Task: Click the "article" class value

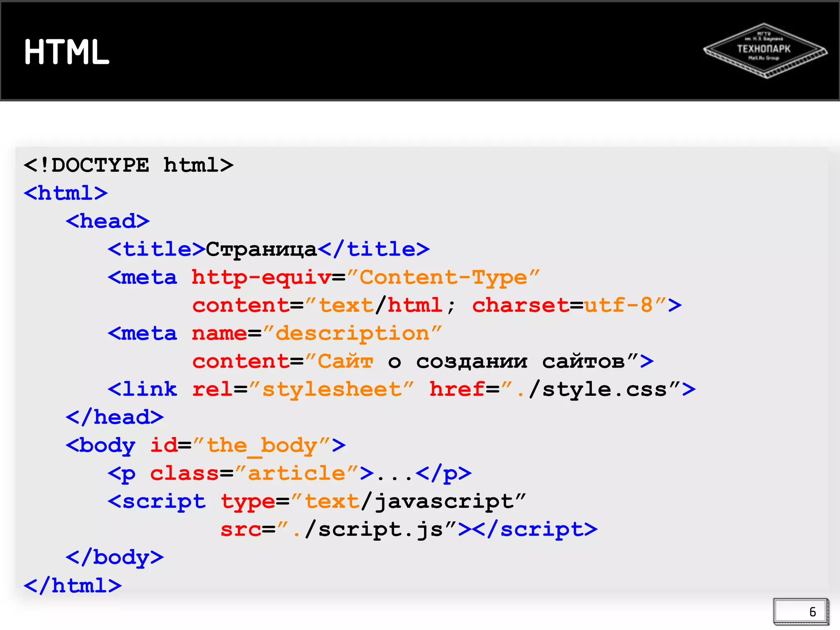Action: [x=297, y=473]
